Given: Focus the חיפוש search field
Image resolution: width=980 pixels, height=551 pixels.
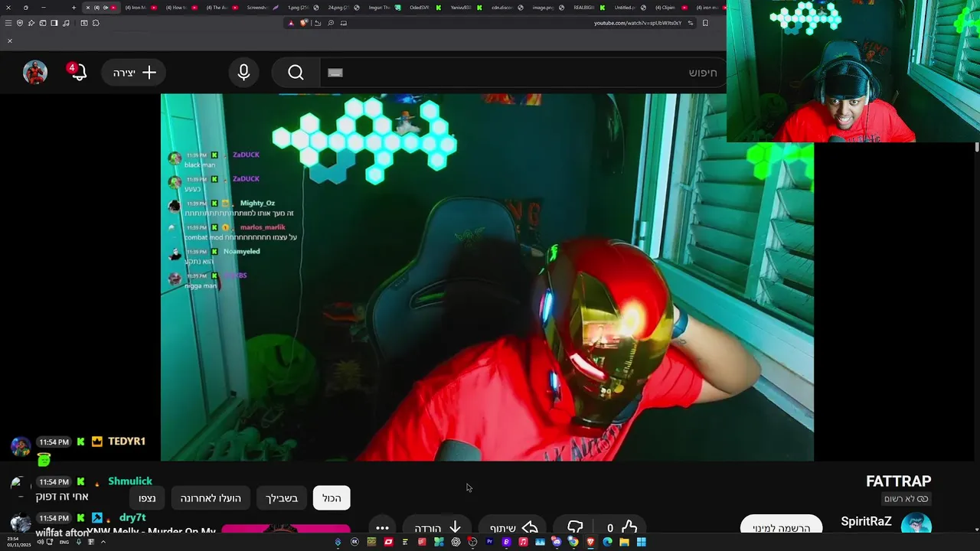Looking at the screenshot, I should click(522, 73).
